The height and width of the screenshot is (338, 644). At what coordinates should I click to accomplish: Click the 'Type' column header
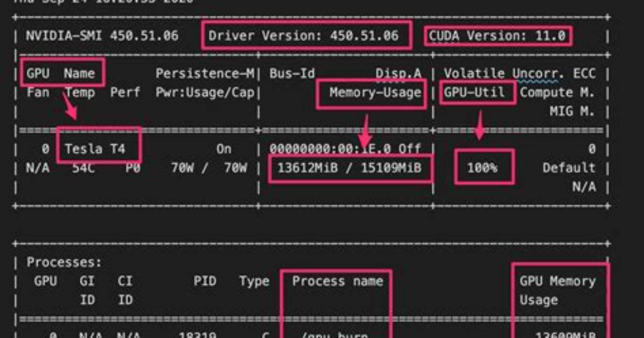click(254, 281)
